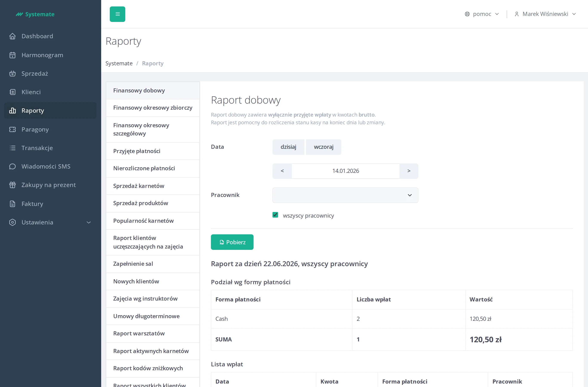This screenshot has height=387, width=588.
Task: Click the Cash payment row cell
Action: coord(281,319)
